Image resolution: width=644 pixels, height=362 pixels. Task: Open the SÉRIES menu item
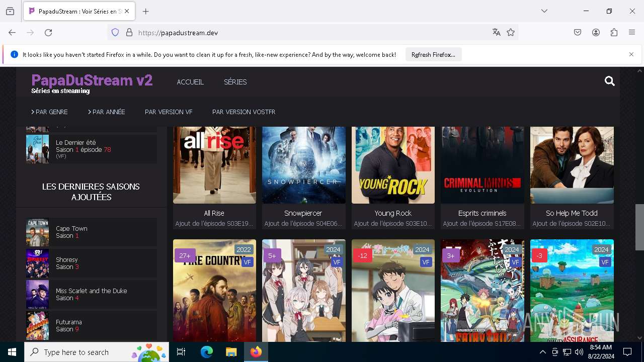pos(235,82)
